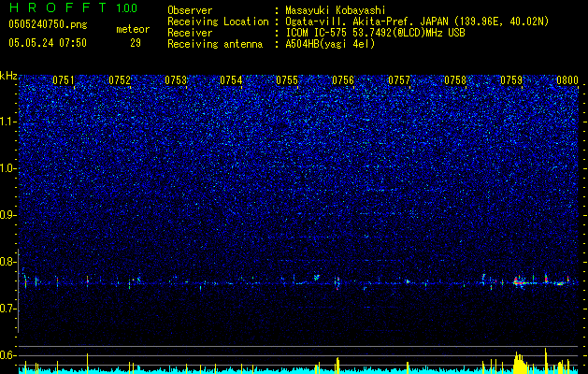Click the 0.6 kHz axis label
This screenshot has width=588, height=374.
pos(8,355)
